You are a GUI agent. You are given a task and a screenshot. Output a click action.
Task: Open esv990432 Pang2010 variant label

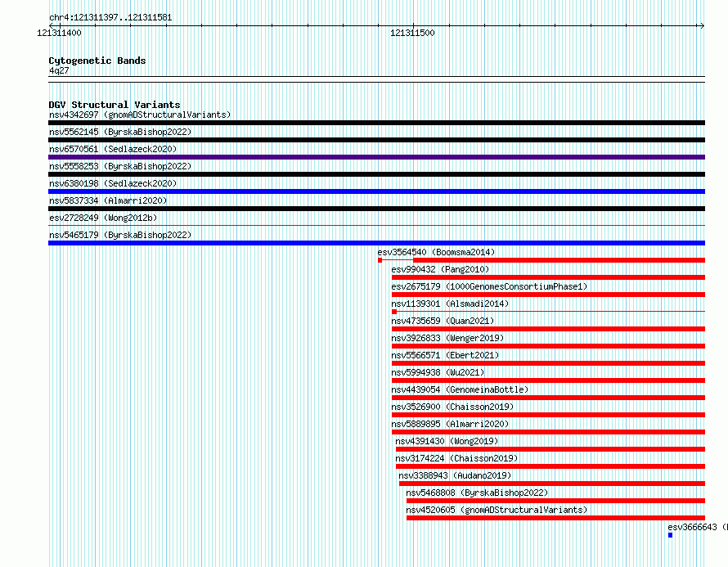440,269
